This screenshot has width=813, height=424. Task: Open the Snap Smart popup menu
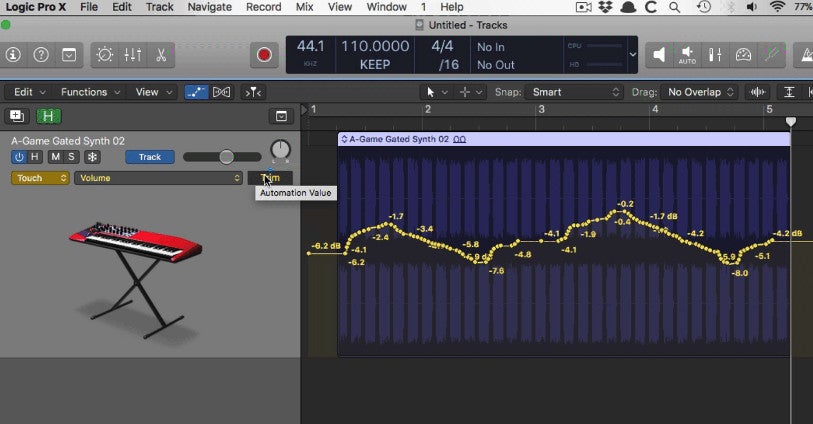click(573, 92)
